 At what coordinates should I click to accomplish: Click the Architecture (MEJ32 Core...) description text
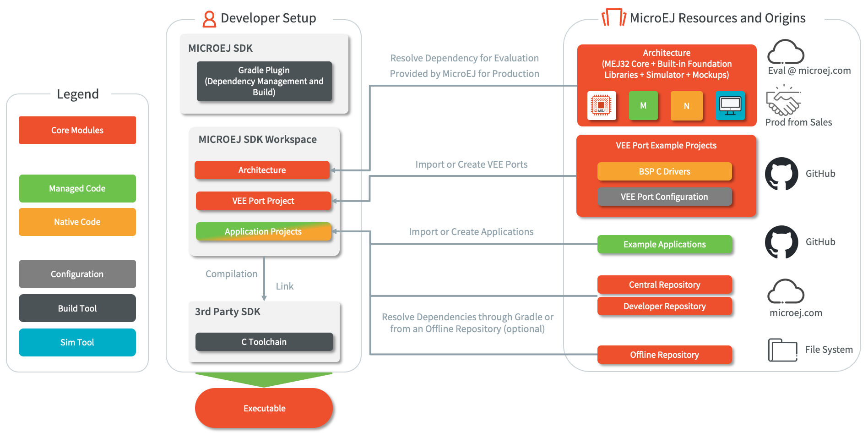click(667, 64)
